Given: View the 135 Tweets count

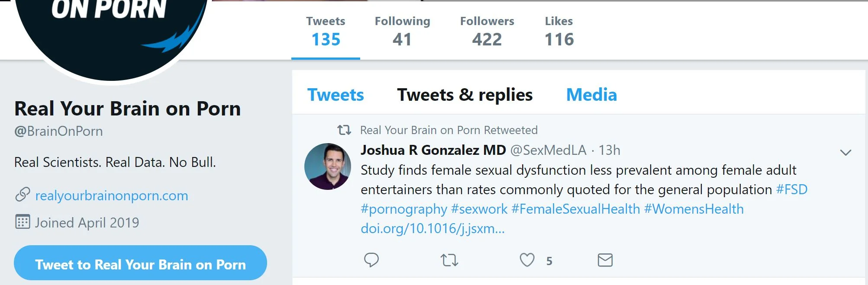Looking at the screenshot, I should 326,32.
